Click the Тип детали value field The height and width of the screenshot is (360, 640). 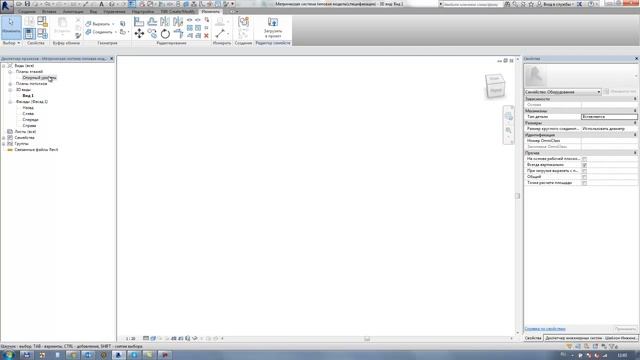[609, 117]
